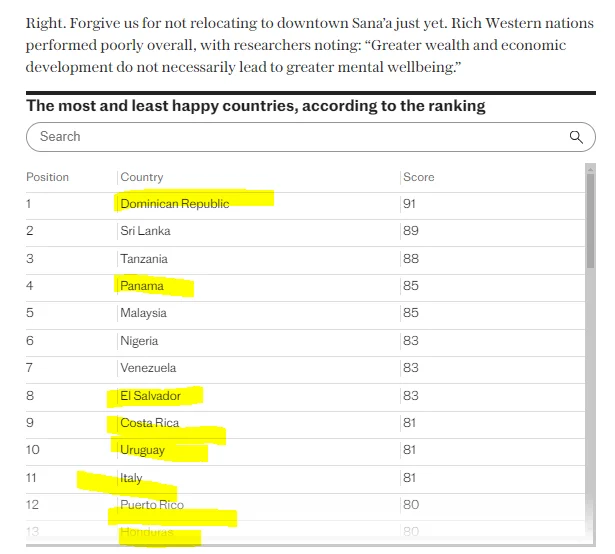615x554 pixels.
Task: Click Nigeria in the ranking table
Action: 139,341
